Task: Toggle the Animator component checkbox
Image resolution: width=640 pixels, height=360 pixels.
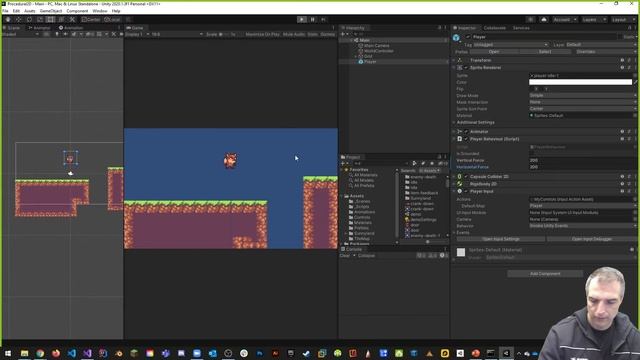Action: coord(467,131)
